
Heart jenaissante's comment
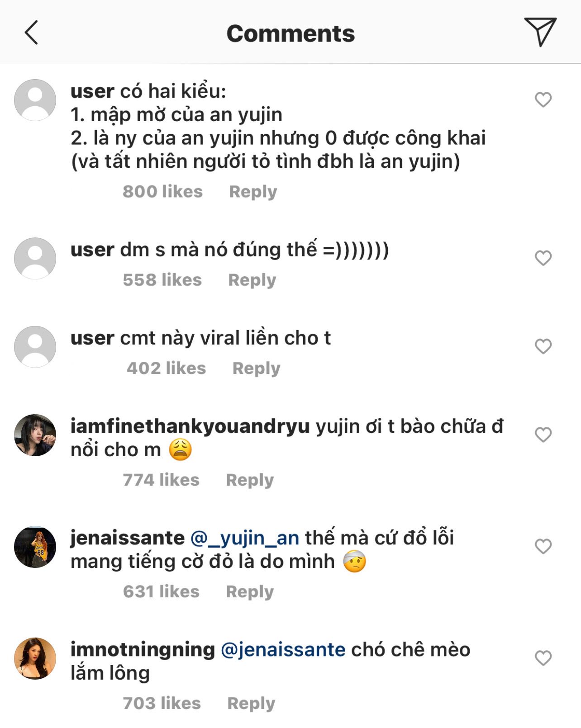543,546
